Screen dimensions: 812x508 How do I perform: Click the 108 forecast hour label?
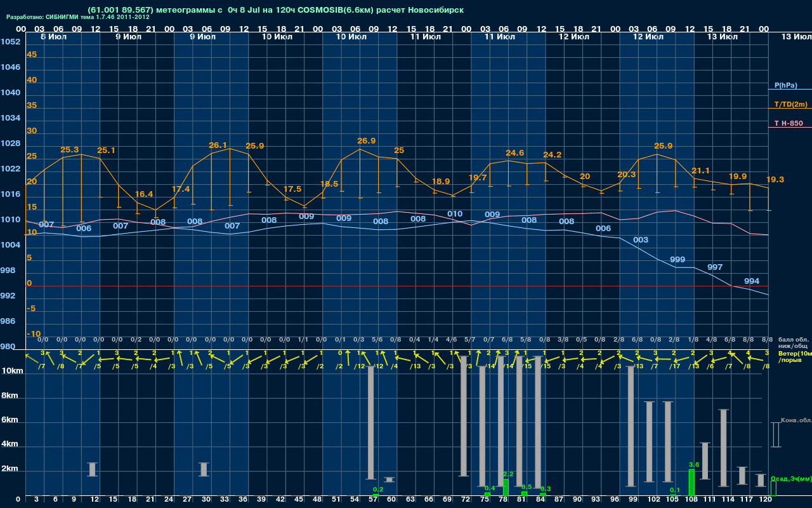coord(691,500)
